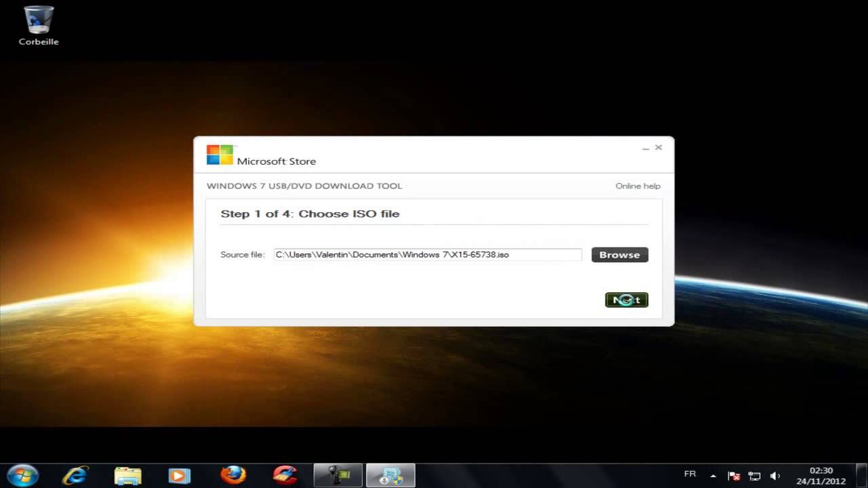Select the USB/DVD Download Tool taskbar item

391,475
